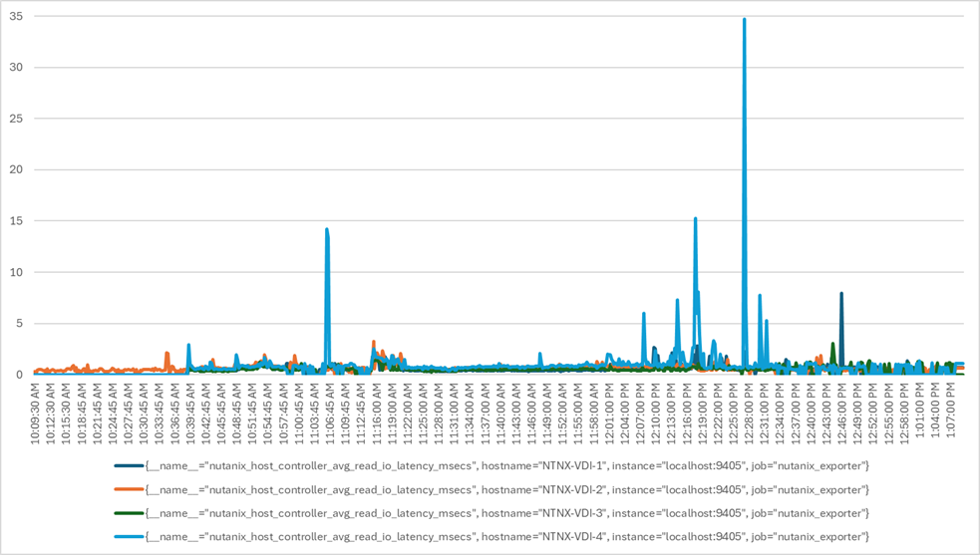Click the dark blue NTNX-VDI-1 legend line marker
Image resolution: width=980 pixels, height=555 pixels.
click(129, 465)
